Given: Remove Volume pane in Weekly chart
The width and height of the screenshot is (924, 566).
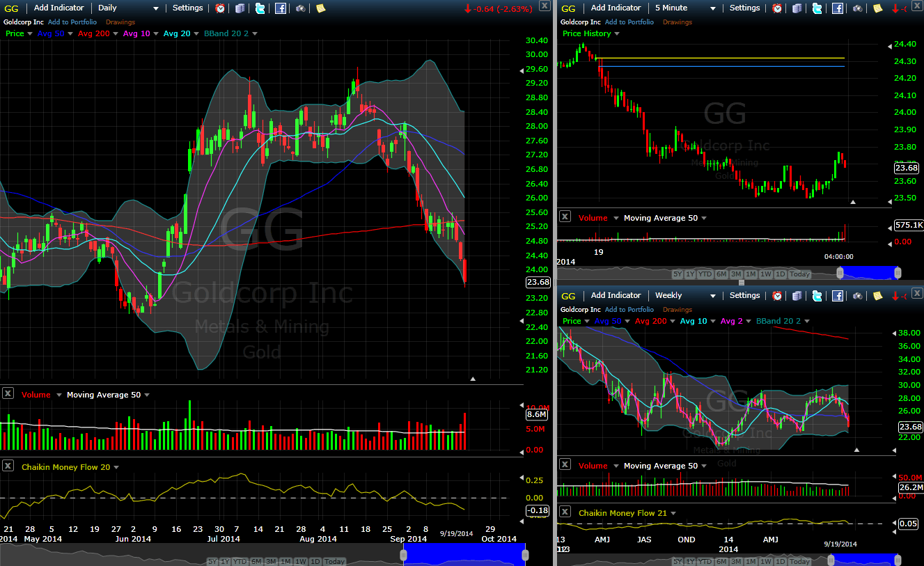Looking at the screenshot, I should click(565, 464).
